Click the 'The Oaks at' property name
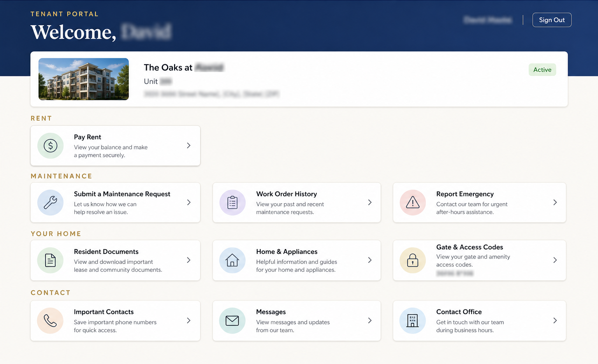The height and width of the screenshot is (364, 598). [x=168, y=68]
